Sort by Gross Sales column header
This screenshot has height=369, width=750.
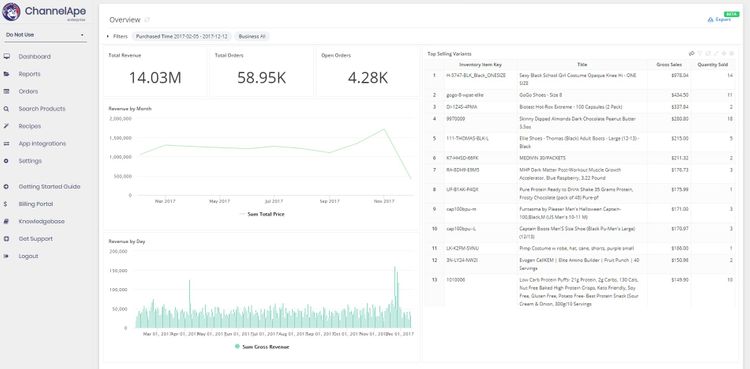(x=669, y=65)
